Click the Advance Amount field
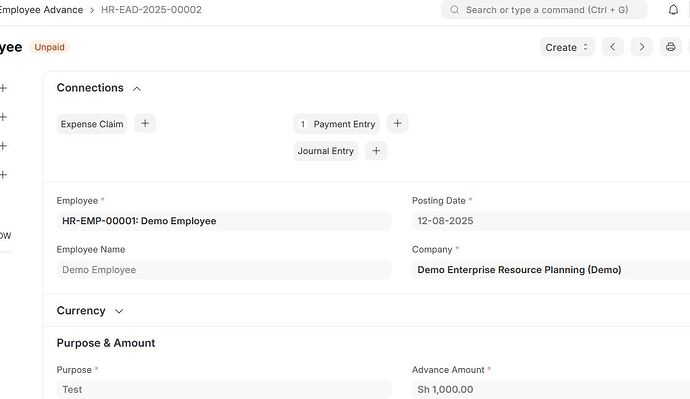The image size is (690, 399). coord(551,390)
